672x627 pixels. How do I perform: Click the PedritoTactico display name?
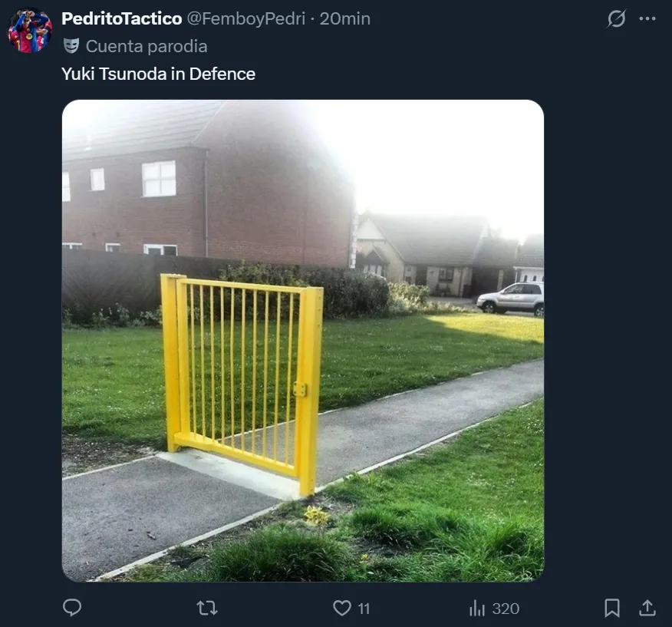[x=122, y=18]
